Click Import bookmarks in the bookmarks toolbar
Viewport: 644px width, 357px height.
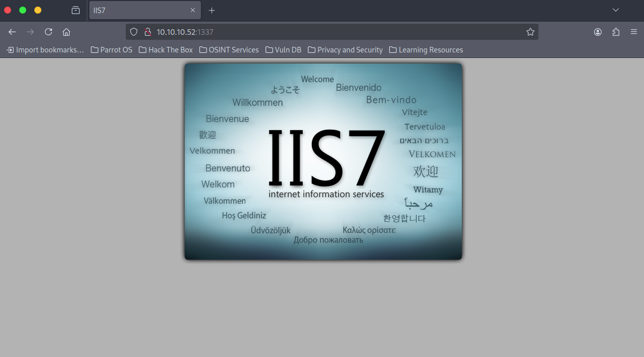45,50
